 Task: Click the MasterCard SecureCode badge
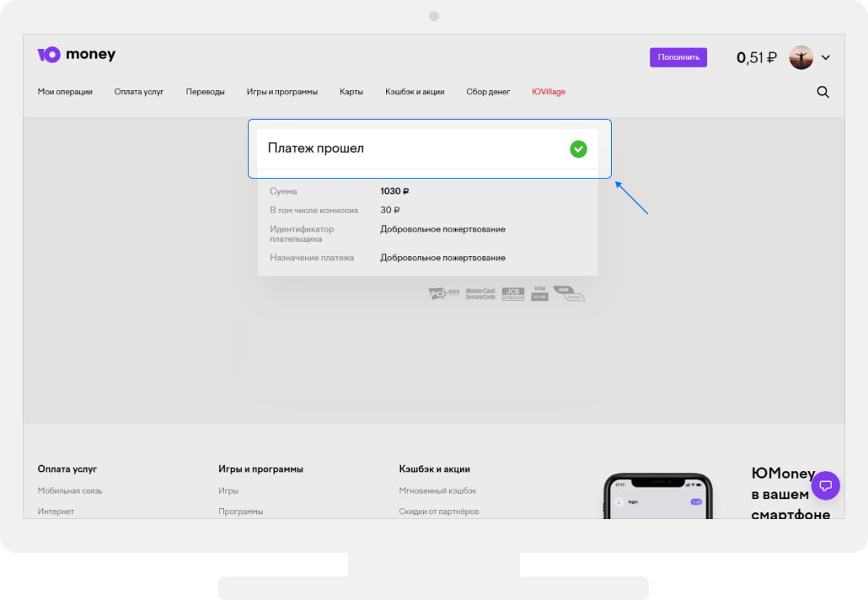click(x=480, y=293)
